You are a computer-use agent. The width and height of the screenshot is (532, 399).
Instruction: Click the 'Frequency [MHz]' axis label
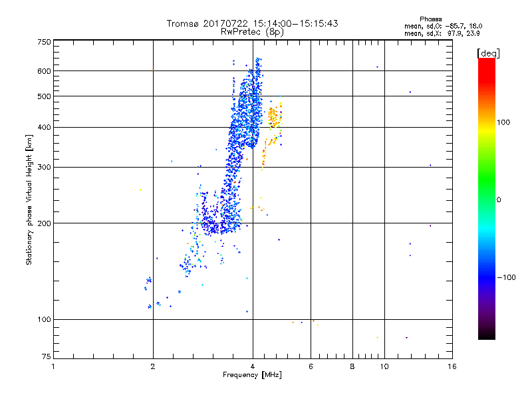252,375
